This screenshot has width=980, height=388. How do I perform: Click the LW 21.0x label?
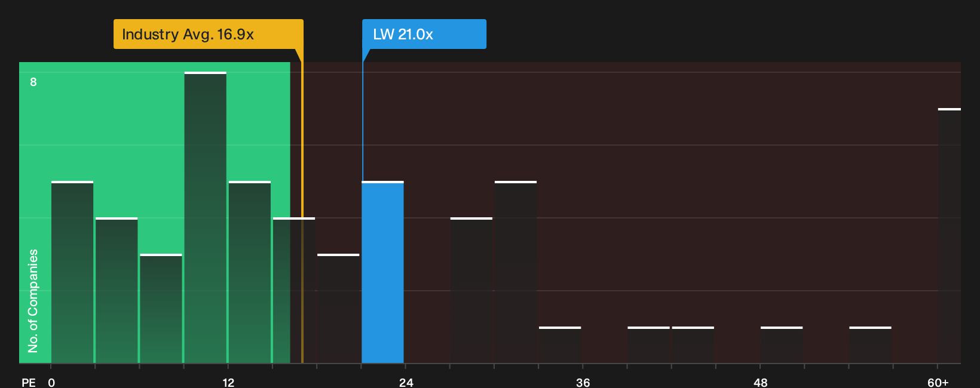tap(424, 34)
